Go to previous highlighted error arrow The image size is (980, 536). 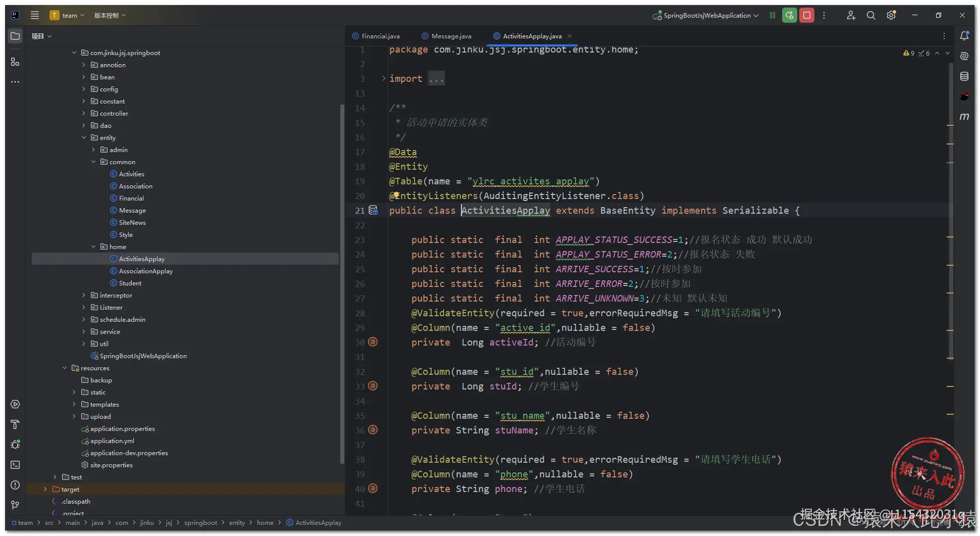tap(937, 53)
